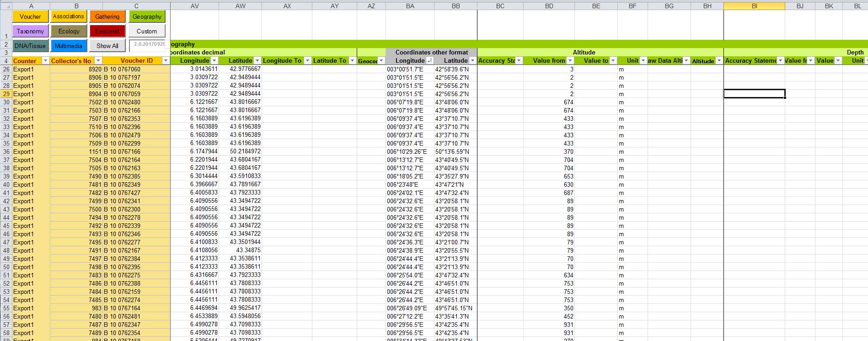868x341 pixels.
Task: Click the filter arrow on Voucher ID
Action: pos(166,61)
